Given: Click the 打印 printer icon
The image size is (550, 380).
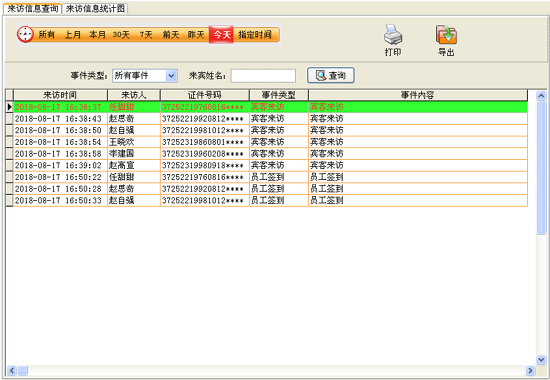Looking at the screenshot, I should 393,34.
